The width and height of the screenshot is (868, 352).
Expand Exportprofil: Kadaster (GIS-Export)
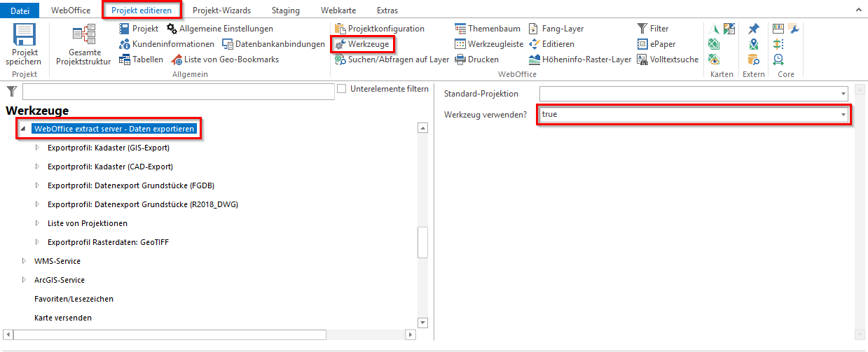point(37,148)
